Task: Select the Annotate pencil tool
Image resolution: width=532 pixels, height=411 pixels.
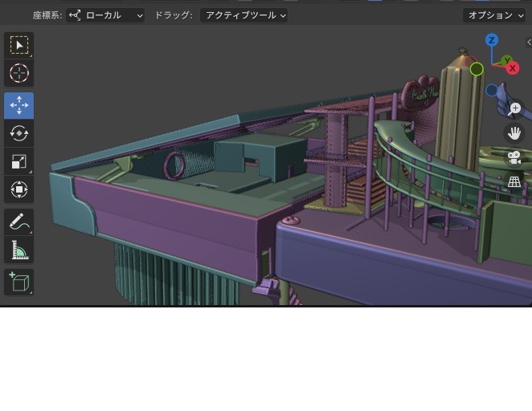Action: click(x=19, y=222)
